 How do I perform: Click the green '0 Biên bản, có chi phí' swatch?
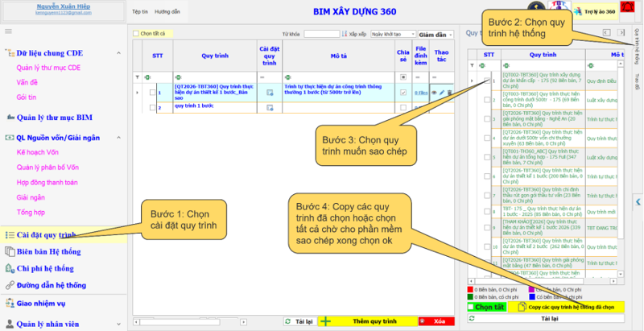tap(470, 297)
